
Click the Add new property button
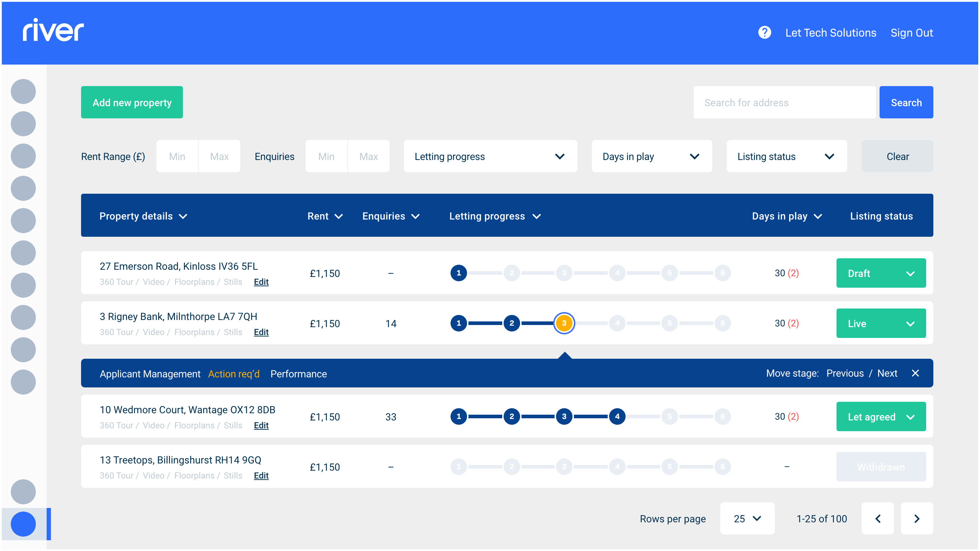(132, 102)
